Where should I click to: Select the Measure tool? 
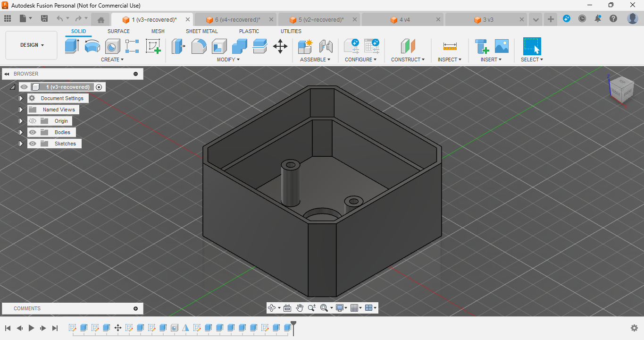450,46
